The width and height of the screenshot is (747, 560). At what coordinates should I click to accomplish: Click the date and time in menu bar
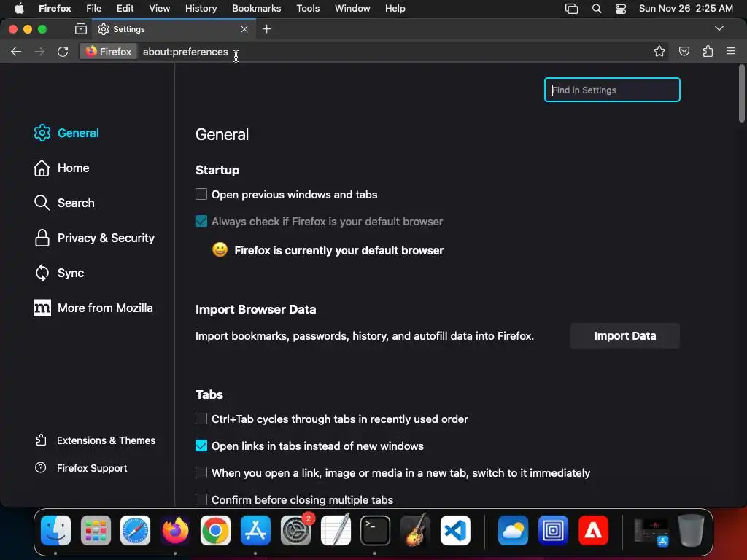(x=686, y=8)
